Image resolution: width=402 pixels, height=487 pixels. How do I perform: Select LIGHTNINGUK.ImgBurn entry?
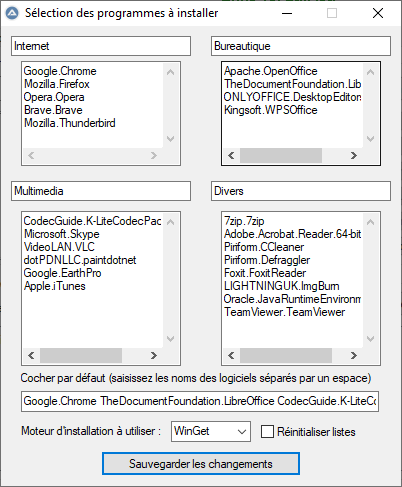[x=282, y=286]
